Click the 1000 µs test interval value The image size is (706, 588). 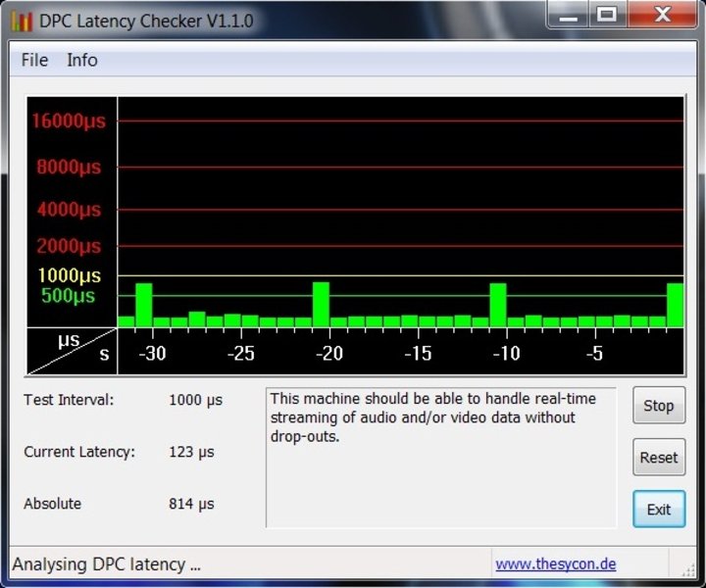(195, 400)
